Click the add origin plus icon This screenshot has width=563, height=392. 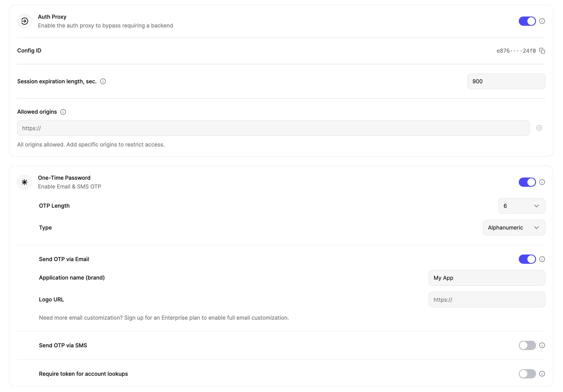(x=539, y=128)
